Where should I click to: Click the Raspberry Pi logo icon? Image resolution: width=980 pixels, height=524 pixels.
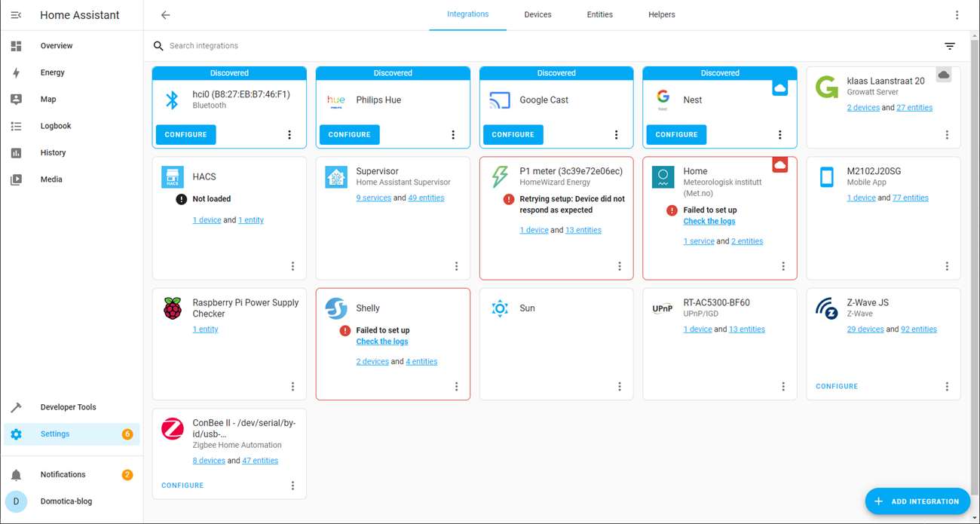point(173,308)
